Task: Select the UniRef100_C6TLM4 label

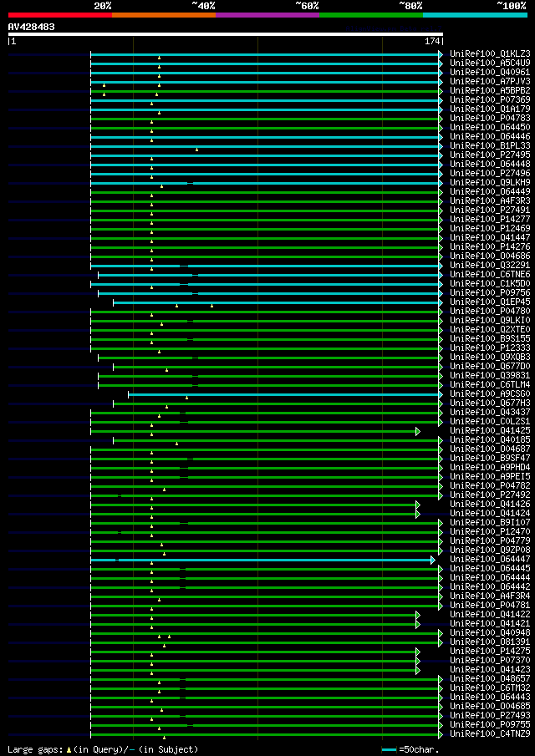Action: (490, 384)
